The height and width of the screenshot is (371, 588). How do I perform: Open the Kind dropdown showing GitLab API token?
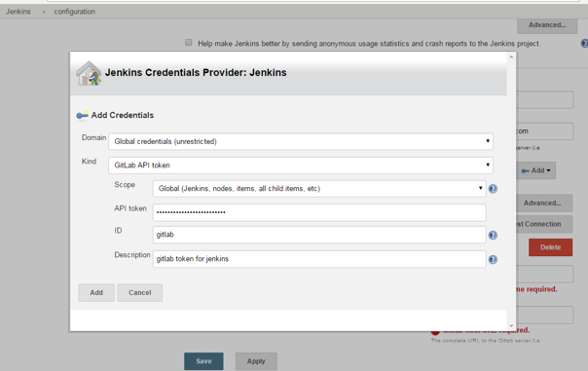[301, 166]
